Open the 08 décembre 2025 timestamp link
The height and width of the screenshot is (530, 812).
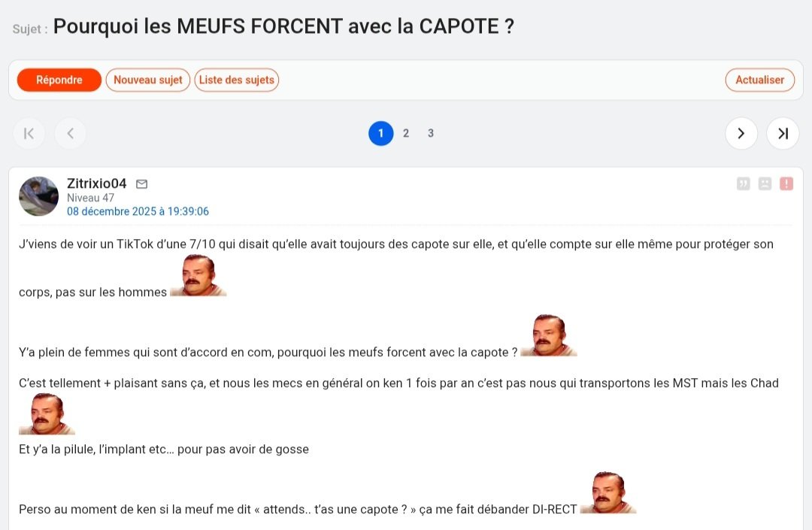[138, 212]
